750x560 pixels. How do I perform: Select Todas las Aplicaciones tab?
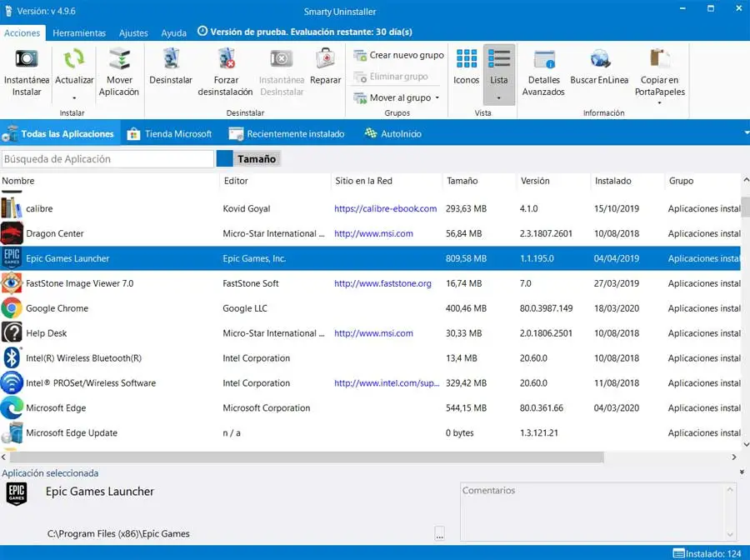coord(59,134)
